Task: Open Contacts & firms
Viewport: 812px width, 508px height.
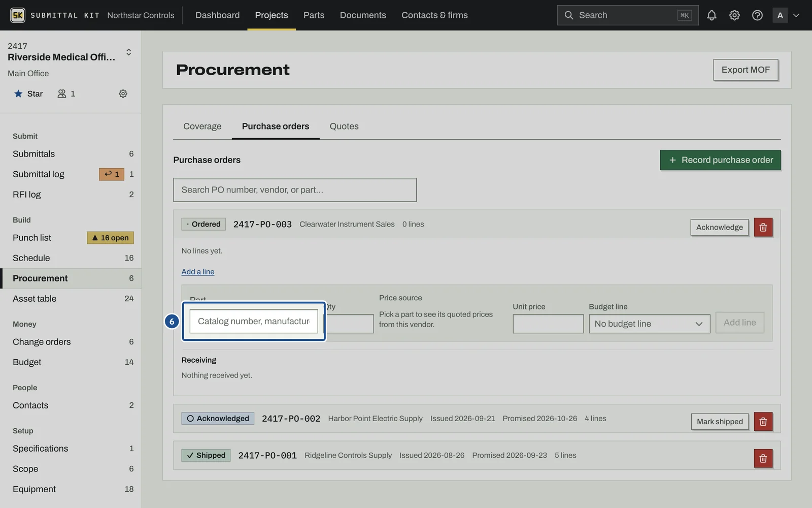Action: [x=434, y=15]
